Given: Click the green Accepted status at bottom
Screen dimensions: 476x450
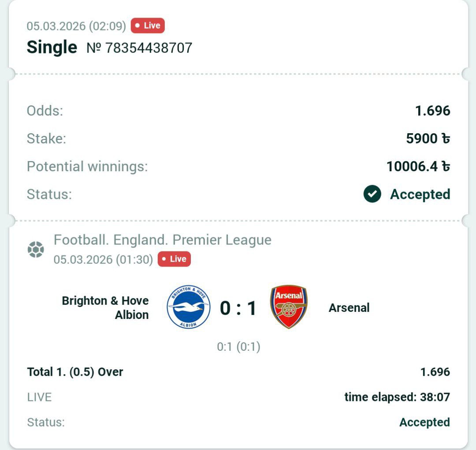Looking at the screenshot, I should [424, 422].
